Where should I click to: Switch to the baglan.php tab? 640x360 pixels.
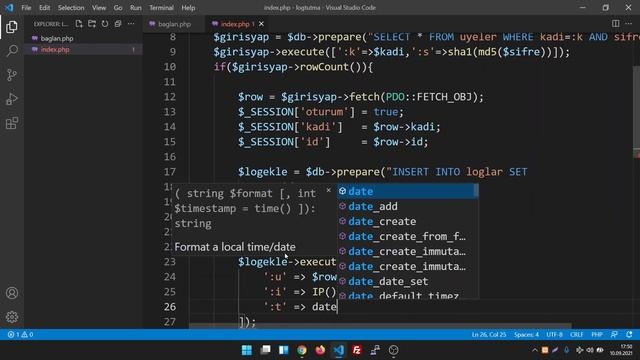(x=174, y=24)
